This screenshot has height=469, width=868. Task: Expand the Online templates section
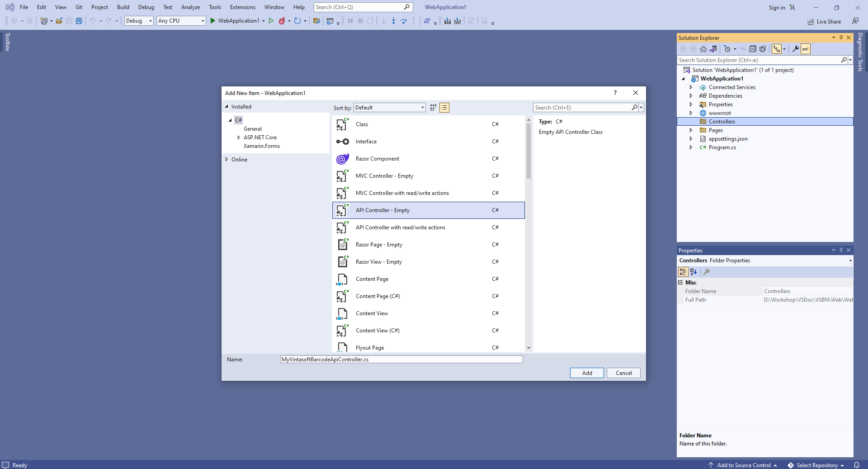tap(226, 159)
